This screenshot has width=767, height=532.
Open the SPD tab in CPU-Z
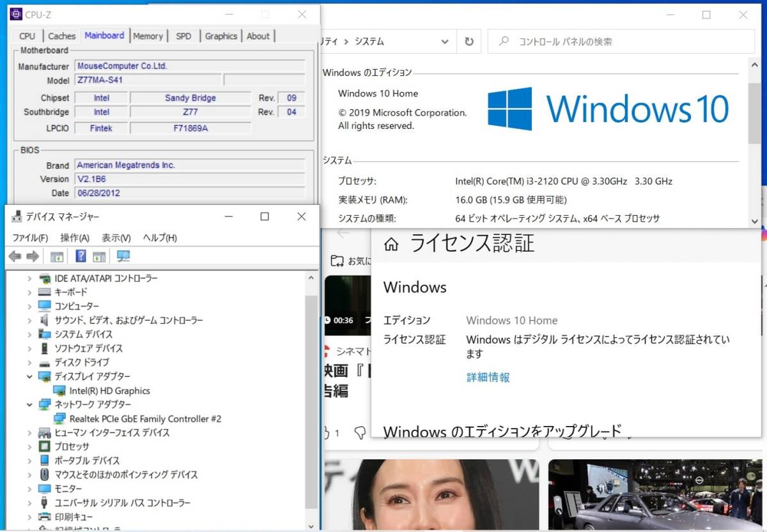pyautogui.click(x=183, y=36)
